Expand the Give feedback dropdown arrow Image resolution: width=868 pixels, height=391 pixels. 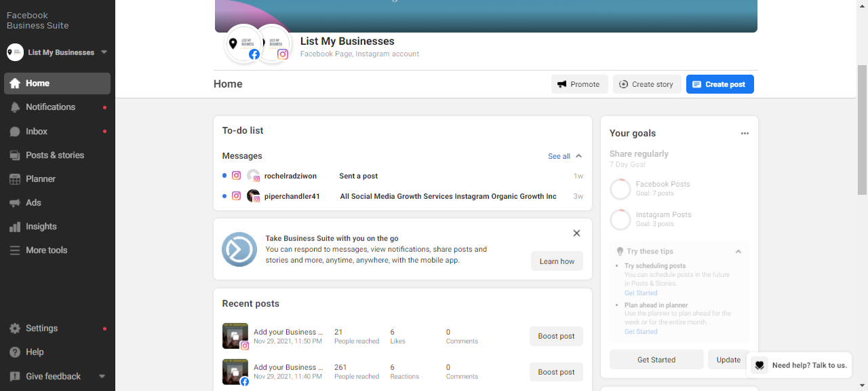coord(102,376)
